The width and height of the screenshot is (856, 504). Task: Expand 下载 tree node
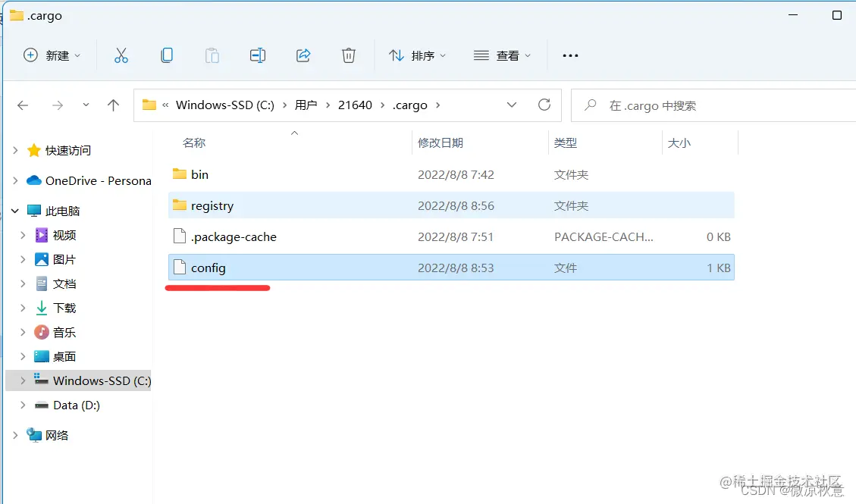point(23,308)
